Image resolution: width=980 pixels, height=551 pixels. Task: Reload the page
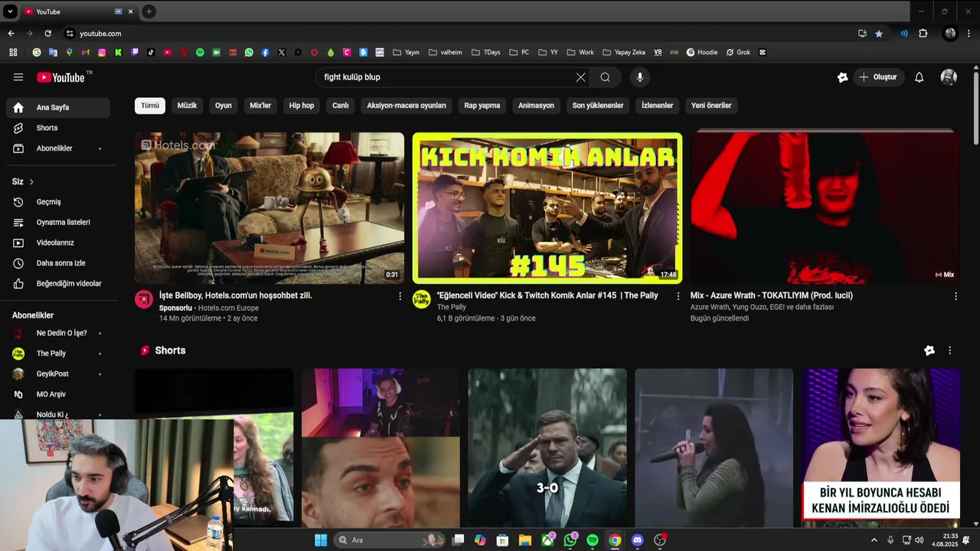pyautogui.click(x=48, y=34)
